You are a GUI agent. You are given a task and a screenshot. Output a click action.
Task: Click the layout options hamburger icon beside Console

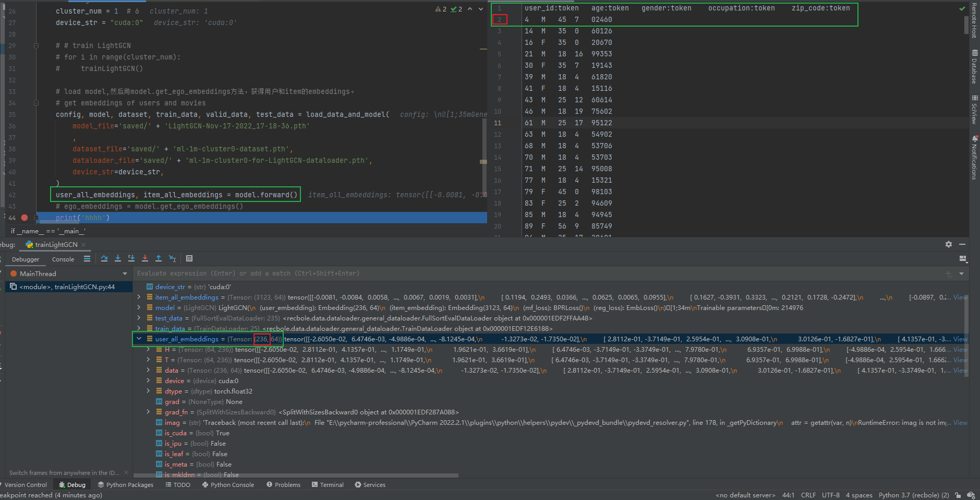click(87, 258)
